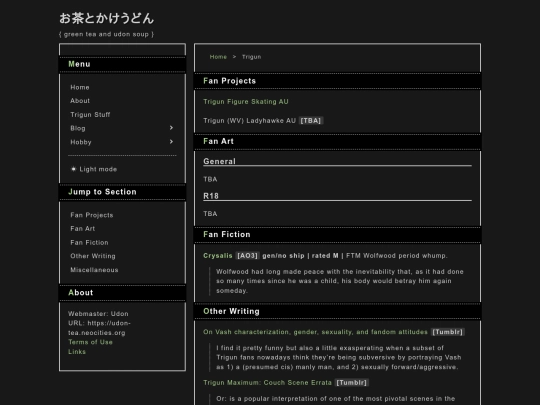Click the TBA tag after Ladyhawke AU
Screen dimensions: 540x405
coord(311,121)
